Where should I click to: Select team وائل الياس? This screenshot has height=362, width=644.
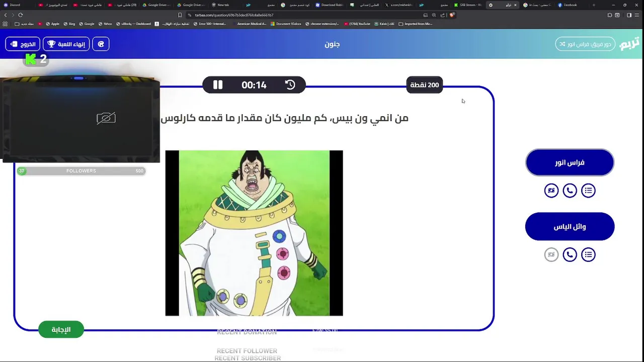(x=570, y=227)
